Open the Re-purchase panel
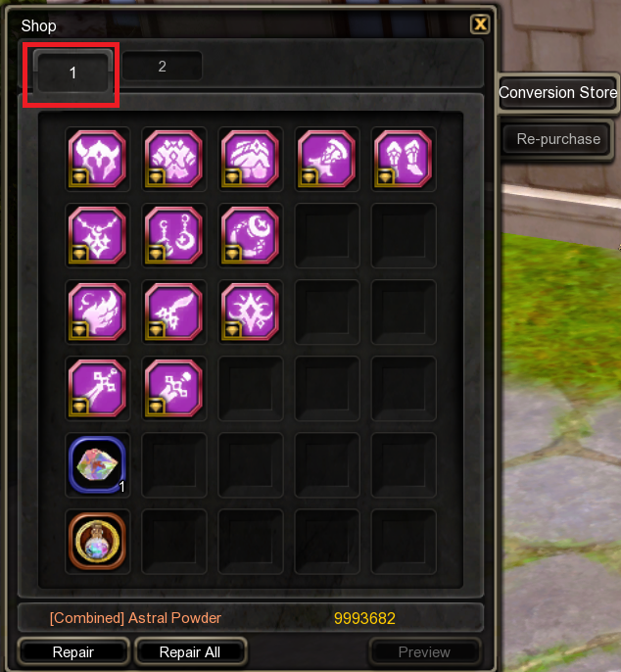This screenshot has width=621, height=672. (x=558, y=139)
